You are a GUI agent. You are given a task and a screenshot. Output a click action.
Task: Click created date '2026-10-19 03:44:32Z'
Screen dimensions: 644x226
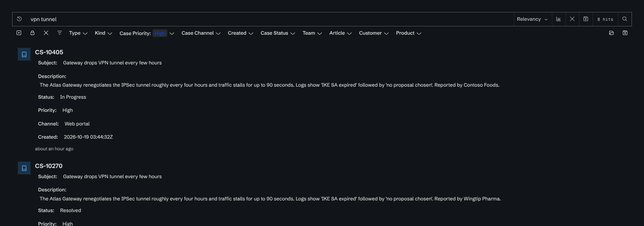click(88, 137)
